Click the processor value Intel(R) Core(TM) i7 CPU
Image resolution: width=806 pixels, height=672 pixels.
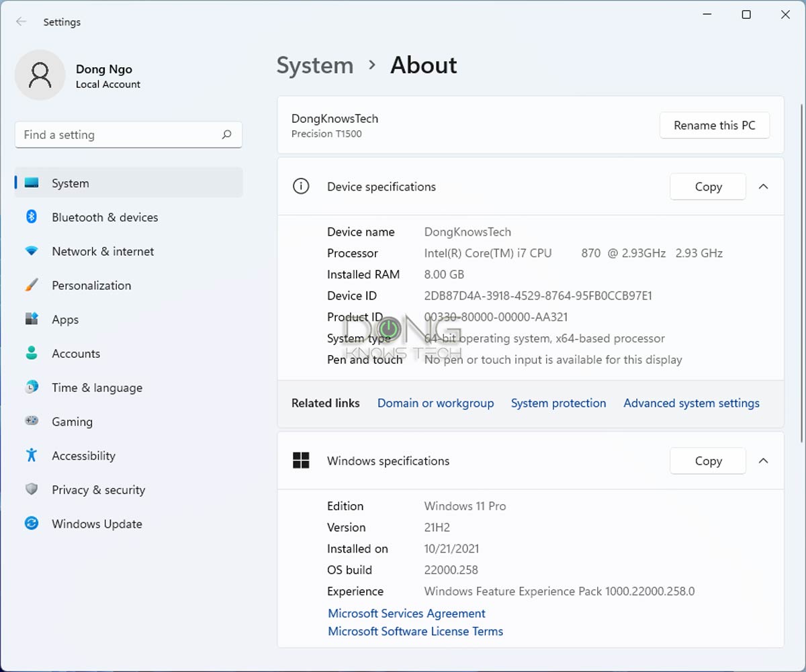pyautogui.click(x=488, y=253)
